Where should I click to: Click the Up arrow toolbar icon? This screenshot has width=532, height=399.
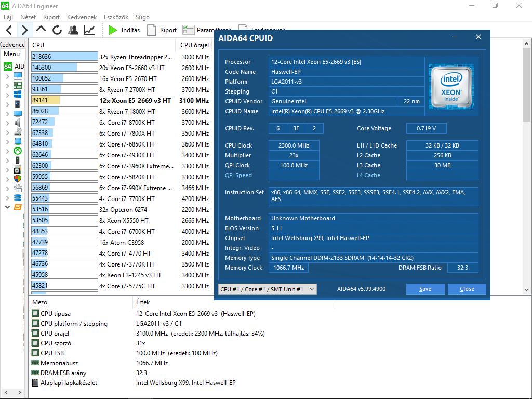(x=41, y=30)
